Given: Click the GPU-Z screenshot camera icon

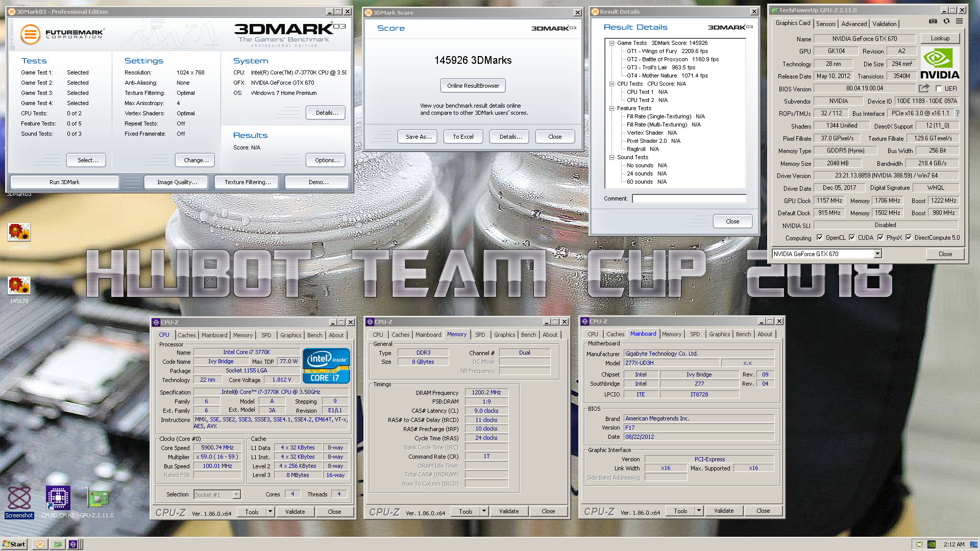Looking at the screenshot, I should pos(933,21).
